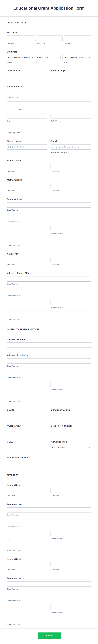Expand the year selection dropdown
This screenshot has width=98, height=644.
[77, 57]
